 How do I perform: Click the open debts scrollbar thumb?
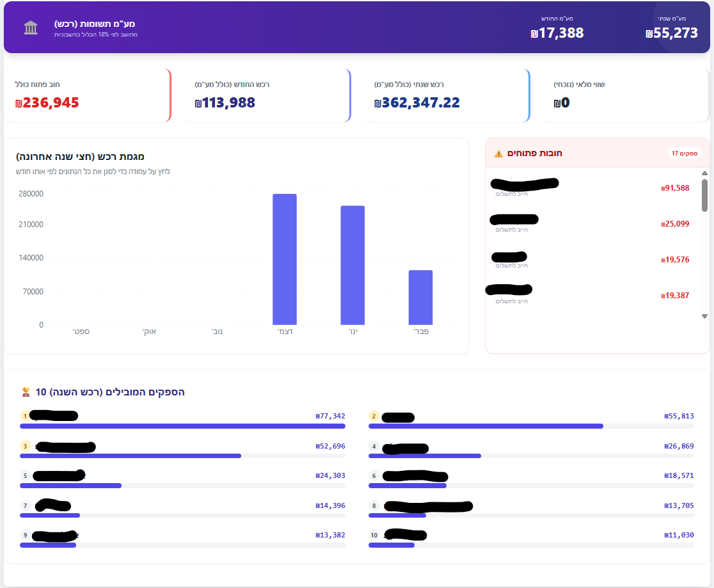pos(704,195)
